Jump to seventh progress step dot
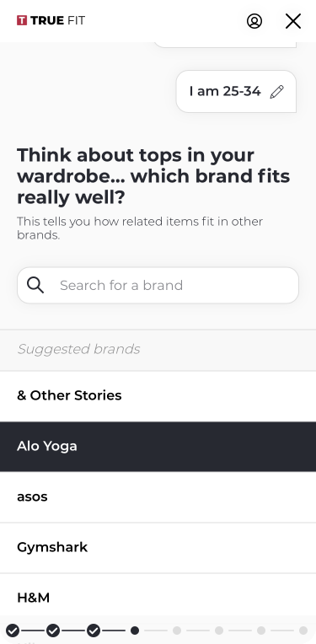This screenshot has height=644, width=316. [x=261, y=630]
